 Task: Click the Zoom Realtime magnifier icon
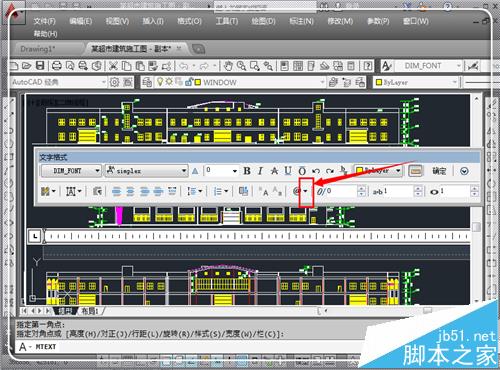(241, 66)
